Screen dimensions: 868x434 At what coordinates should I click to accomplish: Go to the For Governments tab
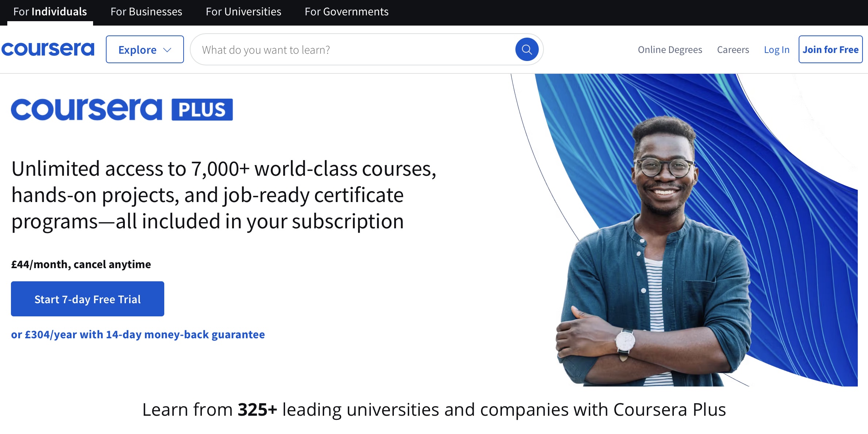[x=346, y=12]
